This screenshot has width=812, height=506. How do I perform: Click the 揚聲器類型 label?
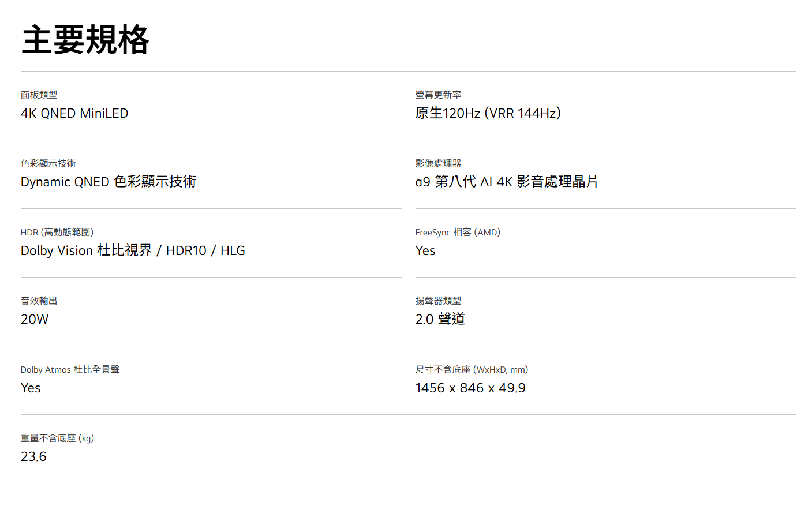(438, 301)
